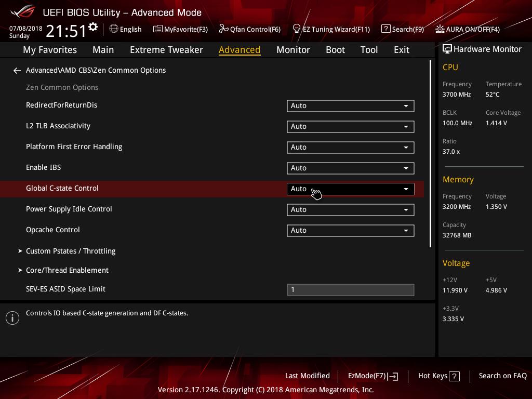Click the Advanced\AMD CBS\Zen Common Options breadcrumb
This screenshot has height=399, width=532.
pyautogui.click(x=96, y=70)
